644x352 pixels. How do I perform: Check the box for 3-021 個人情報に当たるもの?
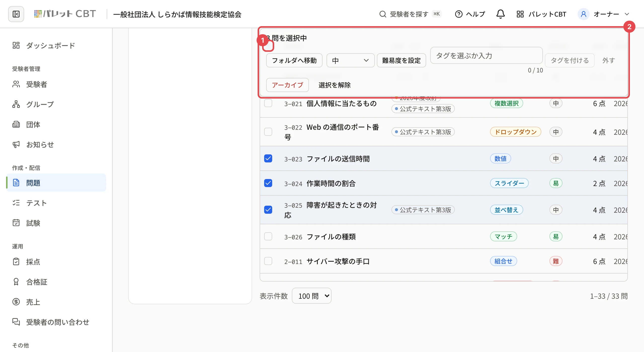click(268, 103)
